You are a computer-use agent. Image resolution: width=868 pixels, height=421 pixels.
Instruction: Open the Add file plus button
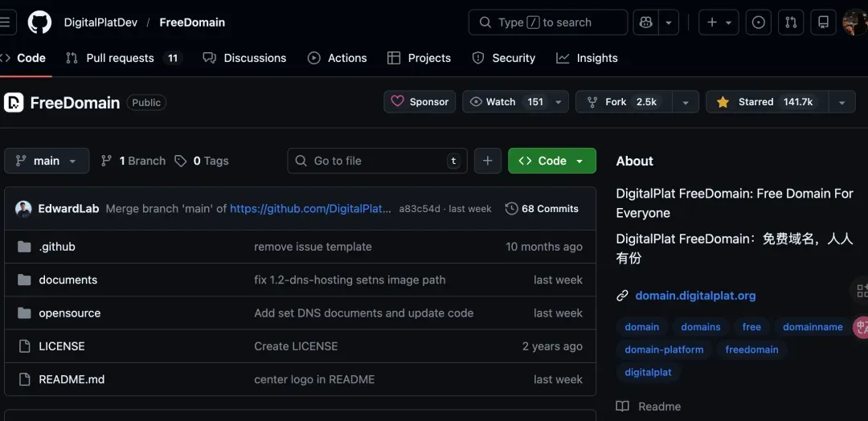488,161
